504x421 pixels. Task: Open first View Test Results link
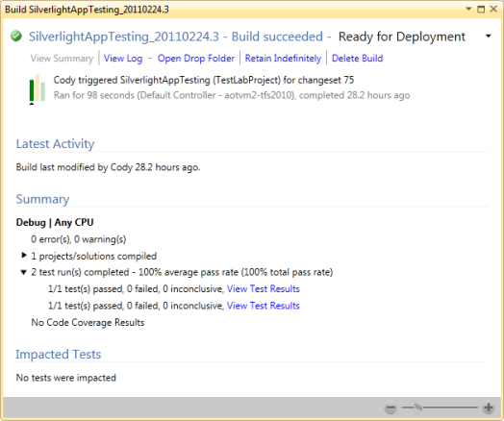tap(264, 288)
